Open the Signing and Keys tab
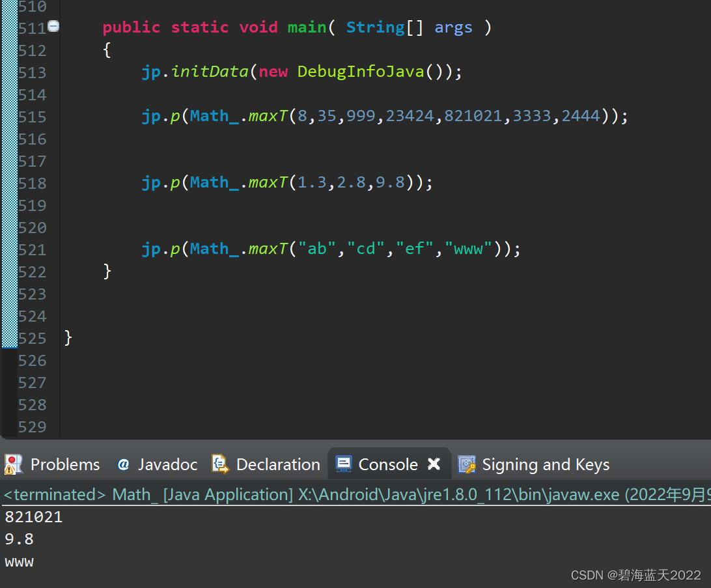711x588 pixels. (x=534, y=464)
